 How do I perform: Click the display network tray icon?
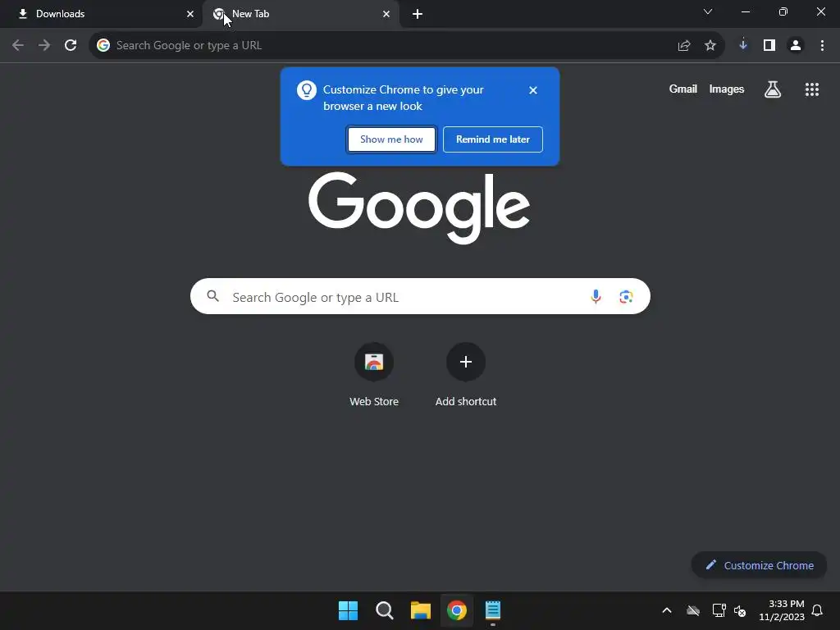[x=719, y=610]
